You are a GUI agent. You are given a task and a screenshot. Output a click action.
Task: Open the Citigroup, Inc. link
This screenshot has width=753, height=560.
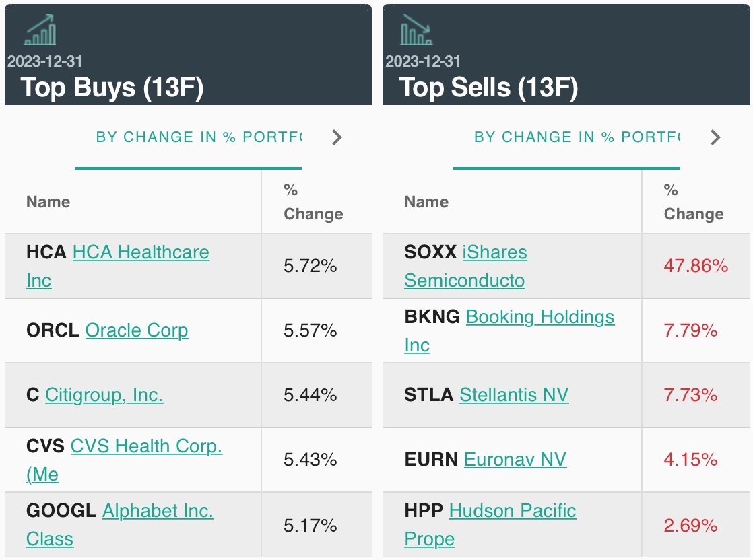[104, 395]
